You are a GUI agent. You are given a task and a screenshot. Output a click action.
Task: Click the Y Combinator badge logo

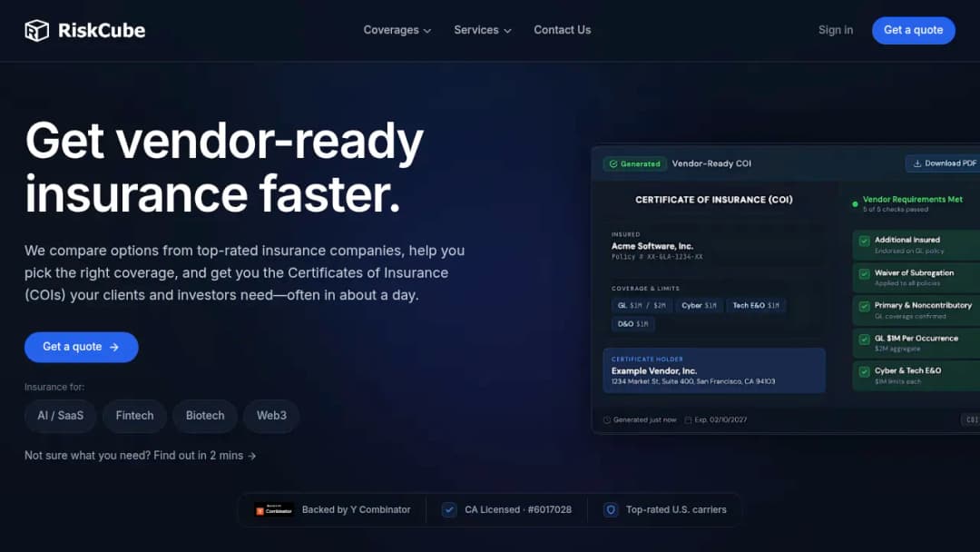click(274, 510)
